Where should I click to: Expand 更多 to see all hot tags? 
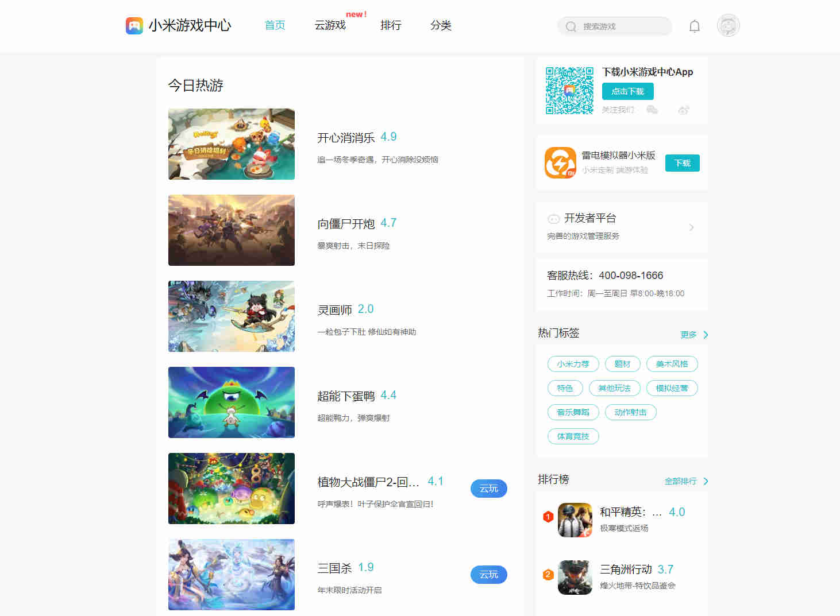pyautogui.click(x=688, y=334)
